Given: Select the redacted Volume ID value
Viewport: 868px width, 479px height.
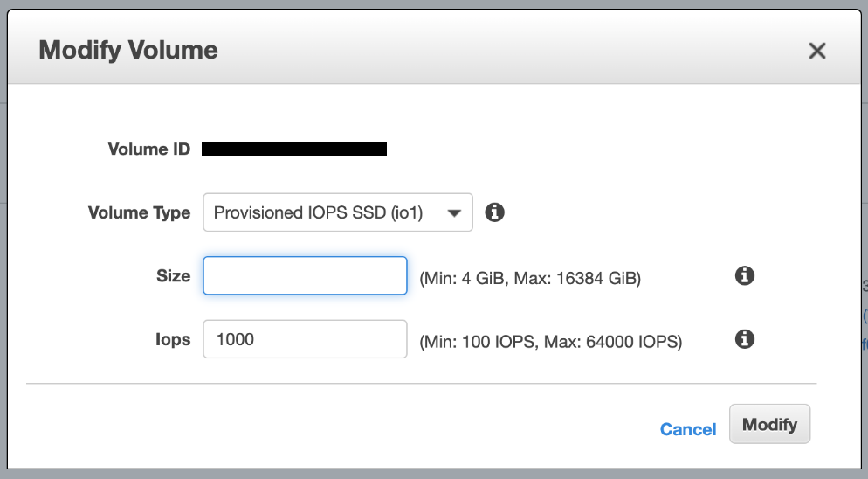Looking at the screenshot, I should tap(294, 149).
